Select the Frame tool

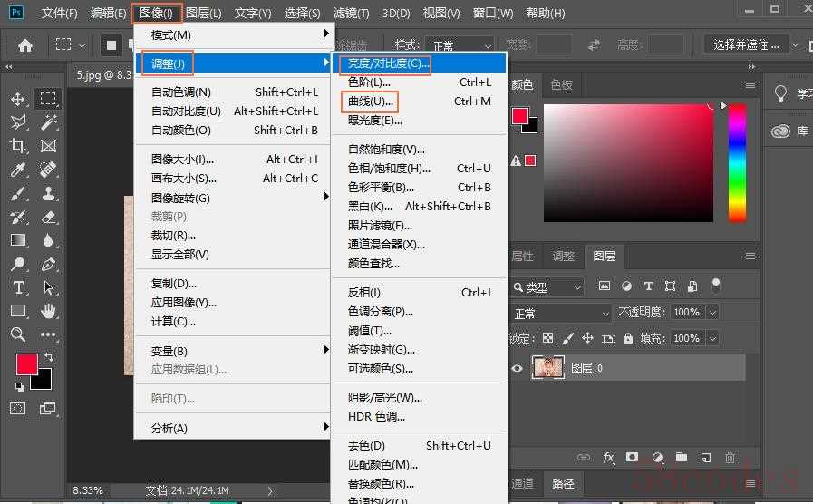(48, 146)
